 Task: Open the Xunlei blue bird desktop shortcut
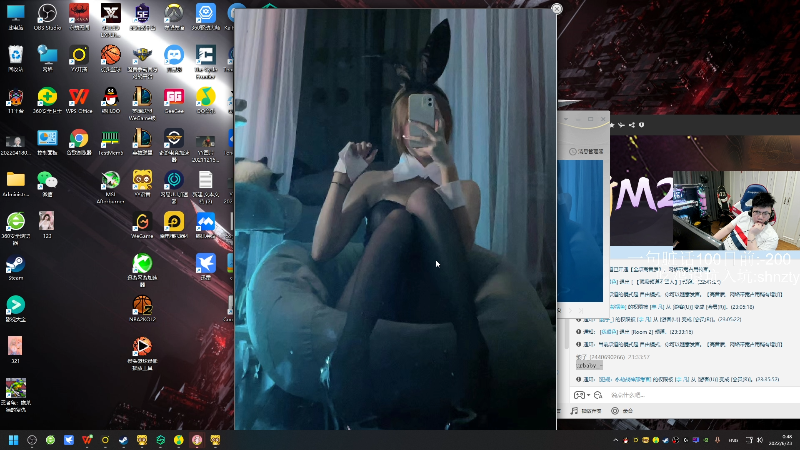(x=206, y=267)
